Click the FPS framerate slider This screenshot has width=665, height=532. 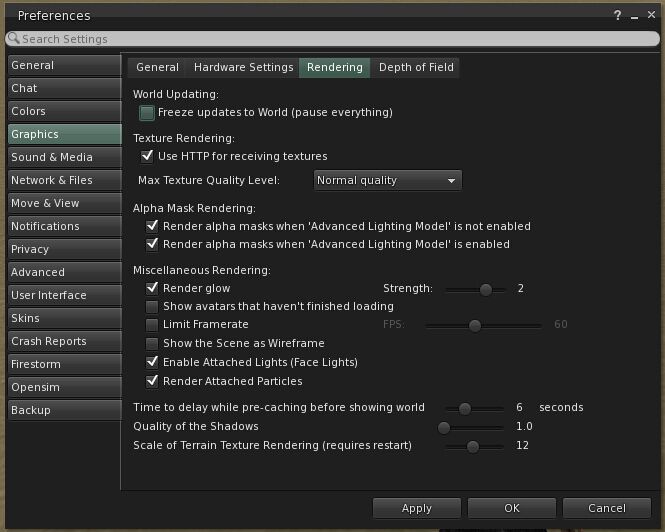click(483, 326)
